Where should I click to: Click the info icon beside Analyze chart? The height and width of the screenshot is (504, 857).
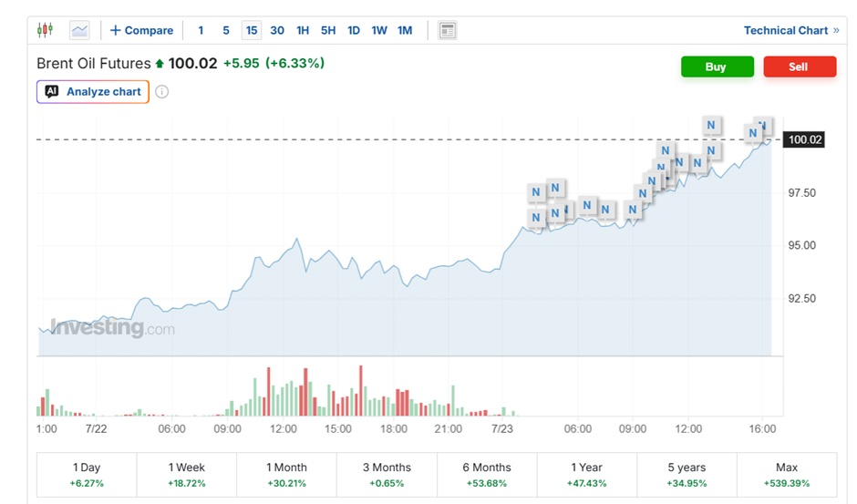tap(161, 92)
